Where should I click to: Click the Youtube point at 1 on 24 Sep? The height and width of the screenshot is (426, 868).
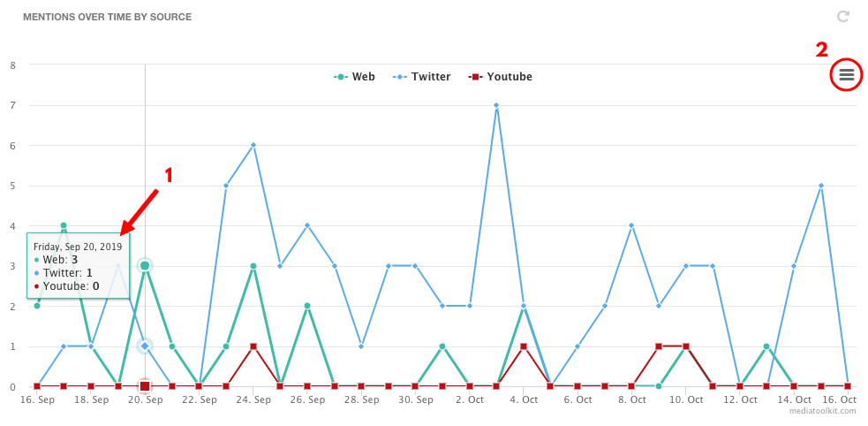tap(253, 346)
